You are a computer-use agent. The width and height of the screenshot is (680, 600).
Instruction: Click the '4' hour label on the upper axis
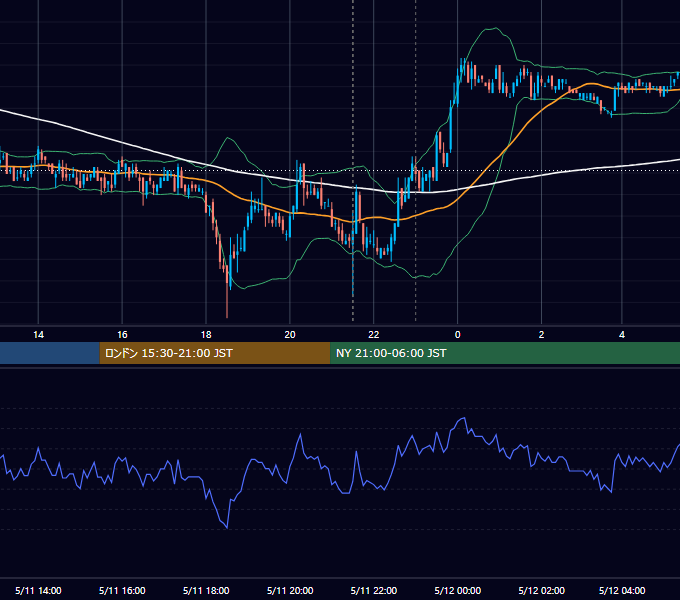622,335
